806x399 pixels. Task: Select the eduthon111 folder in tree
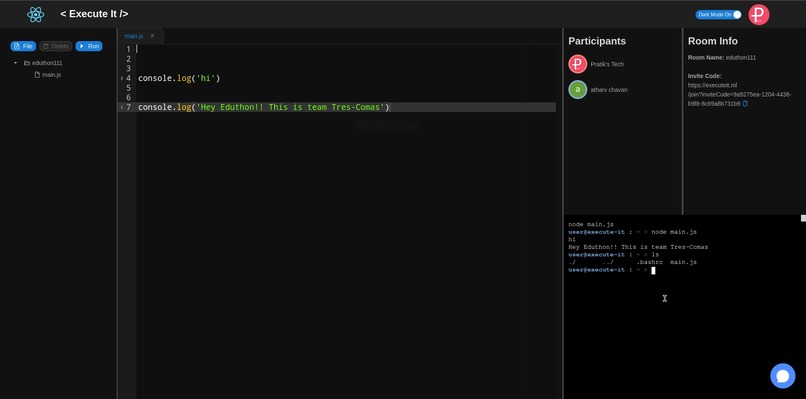43,63
